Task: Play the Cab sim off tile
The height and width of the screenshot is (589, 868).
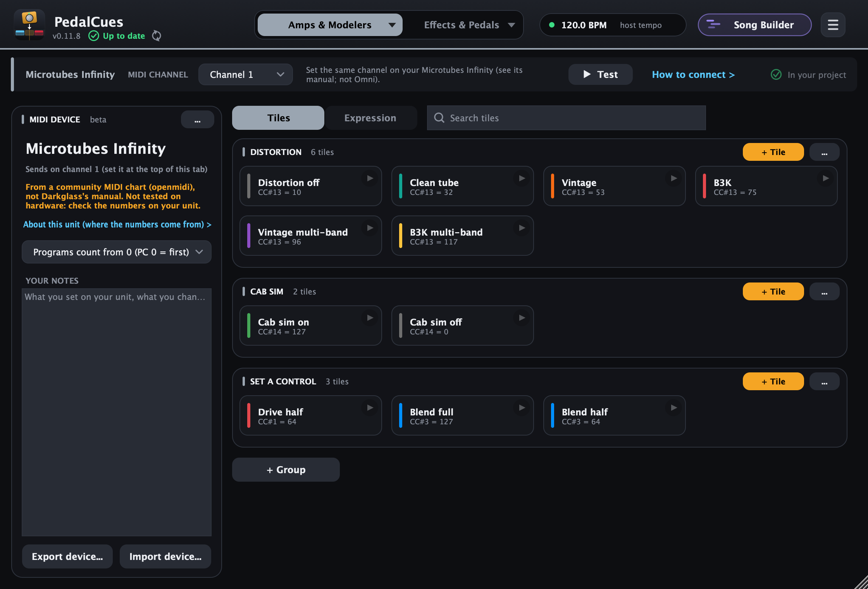Action: coord(522,318)
